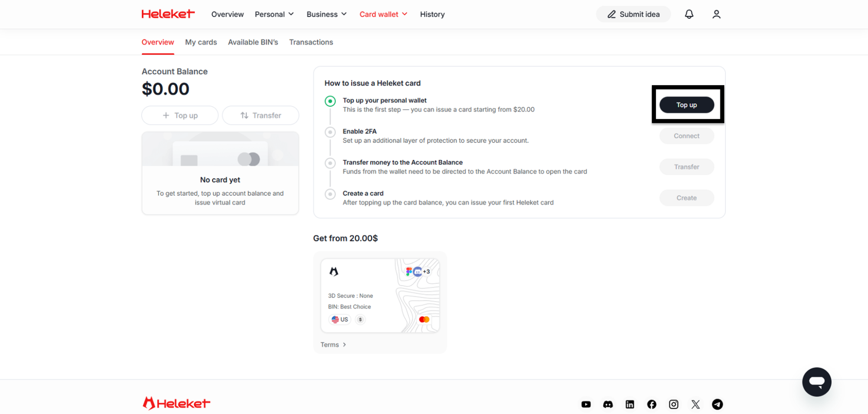The image size is (868, 414).
Task: Open the user profile icon
Action: 716,14
